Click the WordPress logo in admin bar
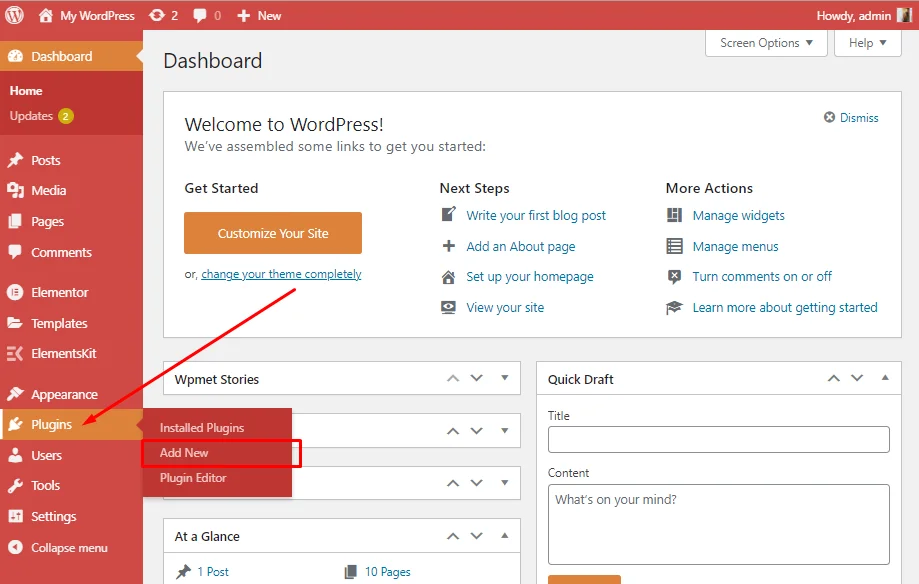The width and height of the screenshot is (919, 584). [x=15, y=15]
